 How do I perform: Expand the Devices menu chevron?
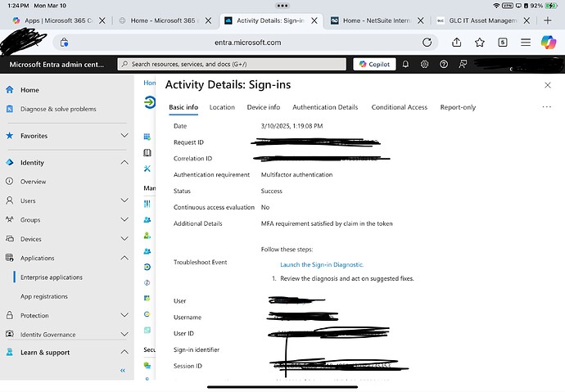[124, 238]
